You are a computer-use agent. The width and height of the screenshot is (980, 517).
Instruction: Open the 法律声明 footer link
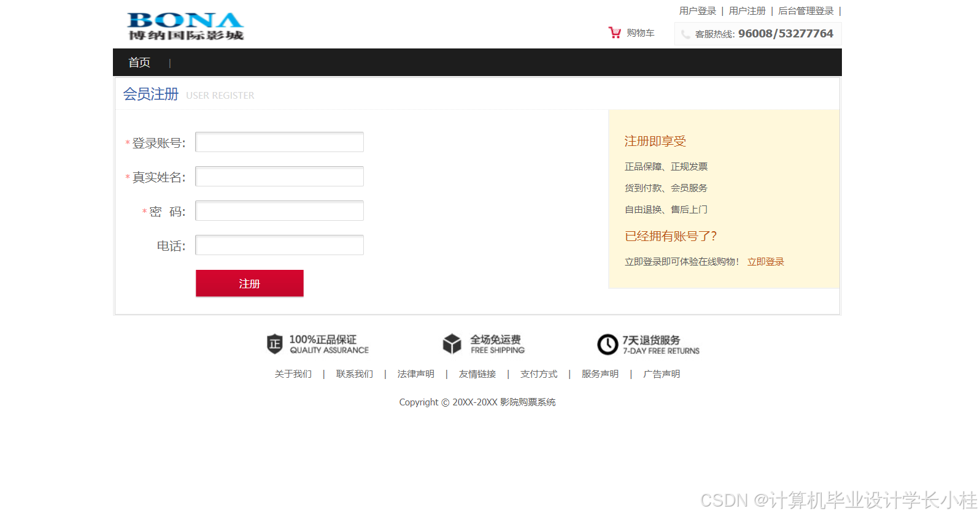coord(416,374)
